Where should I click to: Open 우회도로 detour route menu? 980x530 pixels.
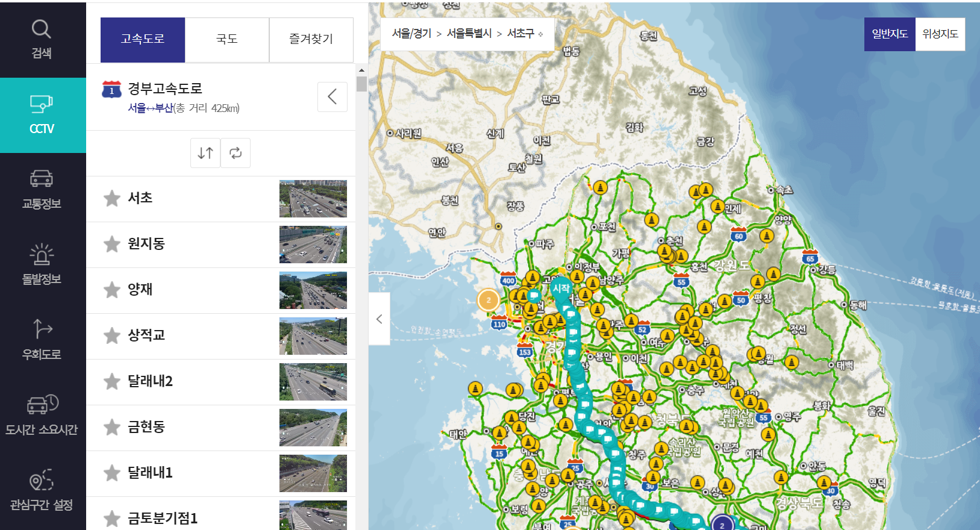(42, 341)
